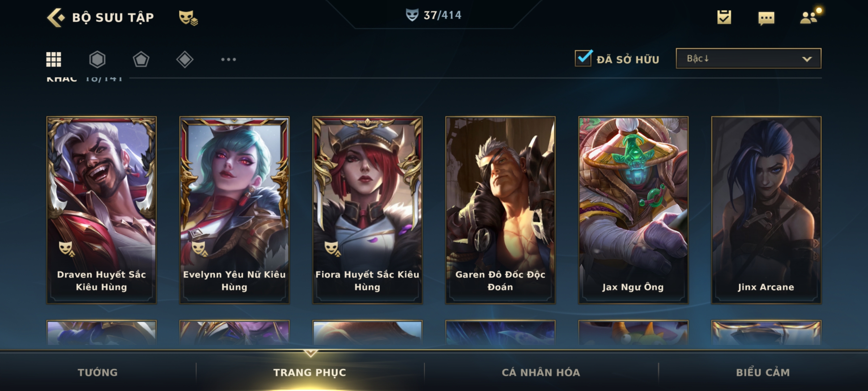Select the grid view filter icon
Screen dimensions: 868x391
(54, 59)
